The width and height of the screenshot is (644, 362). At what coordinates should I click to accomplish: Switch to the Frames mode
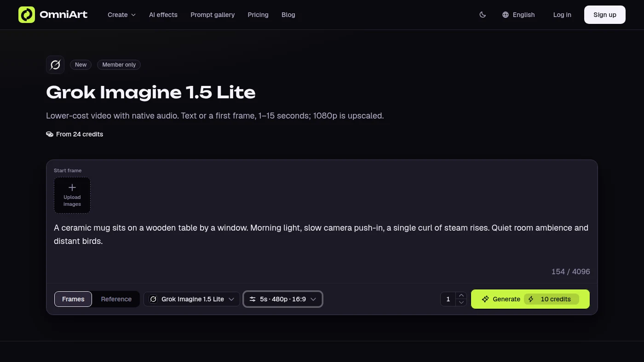coord(73,299)
